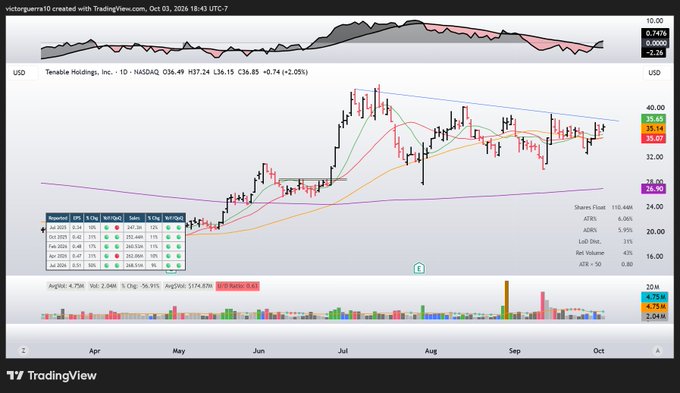Click the Sales column header
This screenshot has width=680, height=393.
[134, 218]
